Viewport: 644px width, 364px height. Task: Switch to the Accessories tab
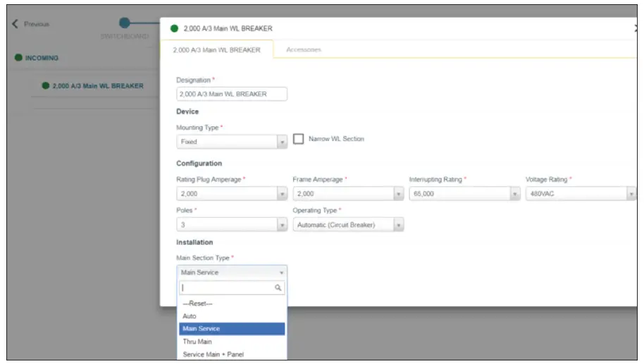pyautogui.click(x=303, y=50)
